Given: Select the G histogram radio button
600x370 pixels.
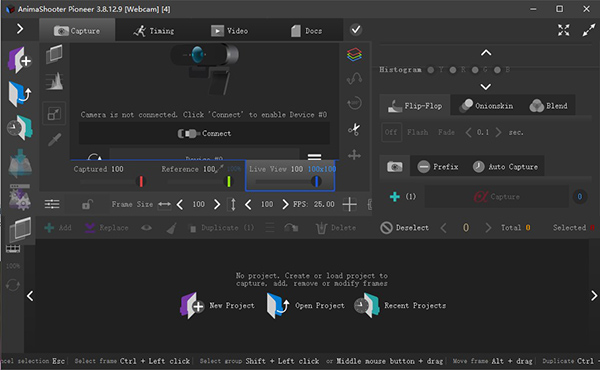Looking at the screenshot, I should (475, 70).
